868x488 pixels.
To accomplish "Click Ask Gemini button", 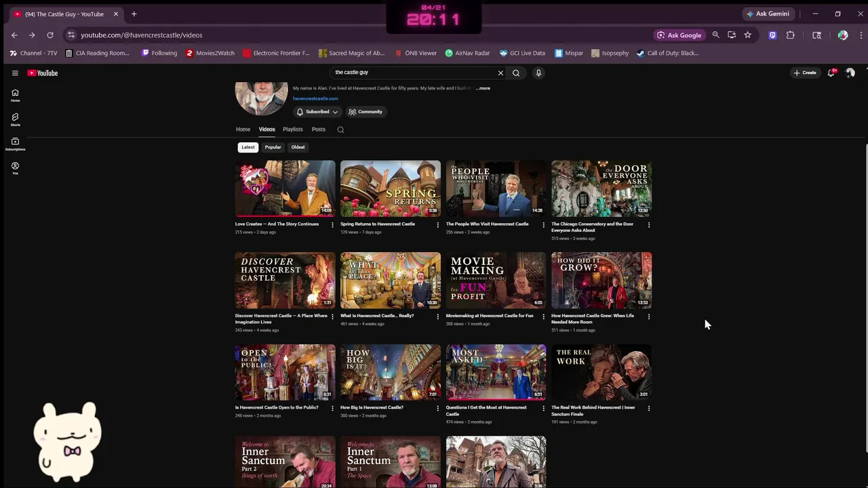I will 768,14.
